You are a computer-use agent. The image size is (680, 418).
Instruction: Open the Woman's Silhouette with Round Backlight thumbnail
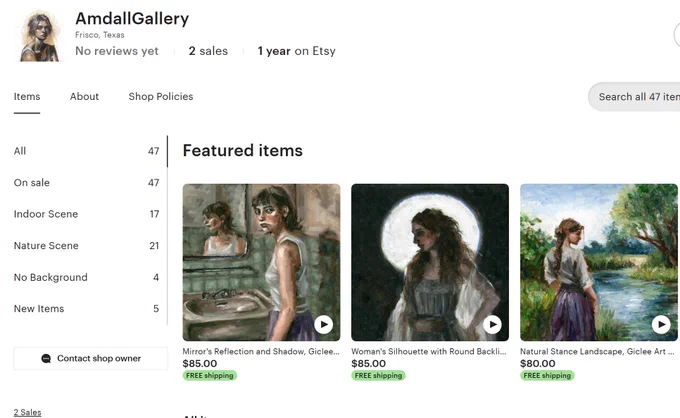[430, 262]
